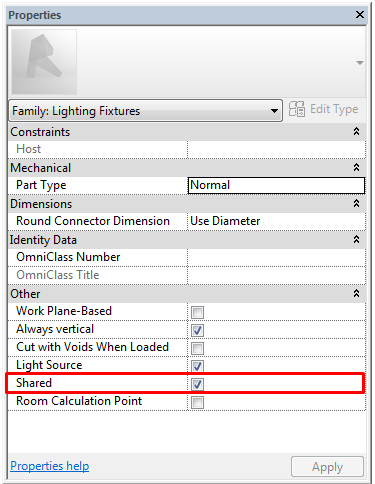Click the Apply button
The height and width of the screenshot is (484, 375).
(x=327, y=467)
